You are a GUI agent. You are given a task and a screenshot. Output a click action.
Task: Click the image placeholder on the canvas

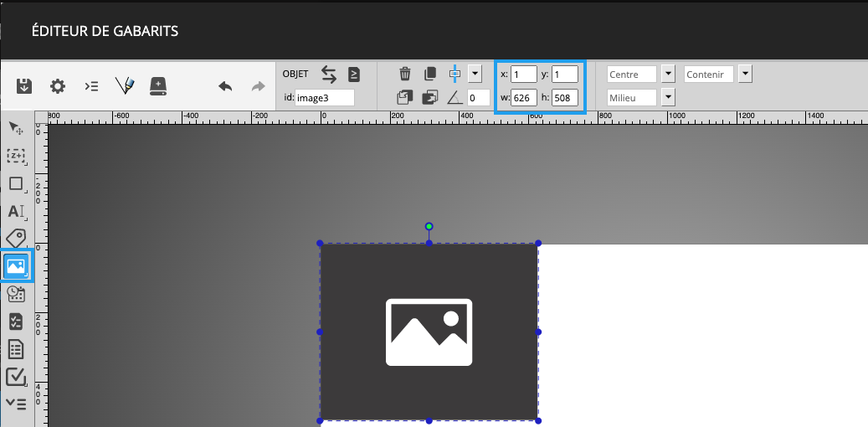point(429,332)
